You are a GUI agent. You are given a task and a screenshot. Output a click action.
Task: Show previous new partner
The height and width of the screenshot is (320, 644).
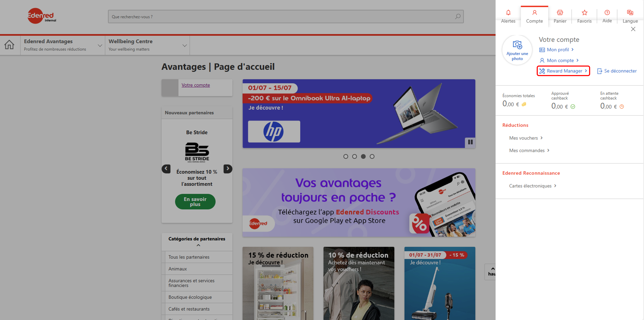coord(166,169)
